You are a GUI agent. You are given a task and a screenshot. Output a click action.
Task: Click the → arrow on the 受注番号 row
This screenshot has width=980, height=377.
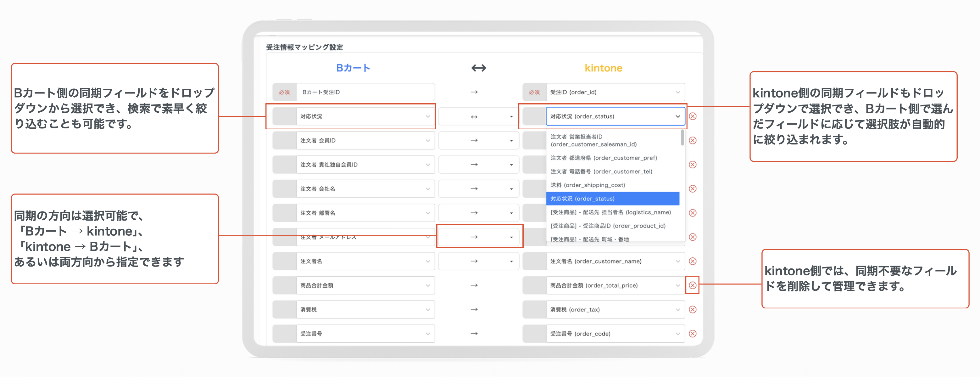point(475,334)
